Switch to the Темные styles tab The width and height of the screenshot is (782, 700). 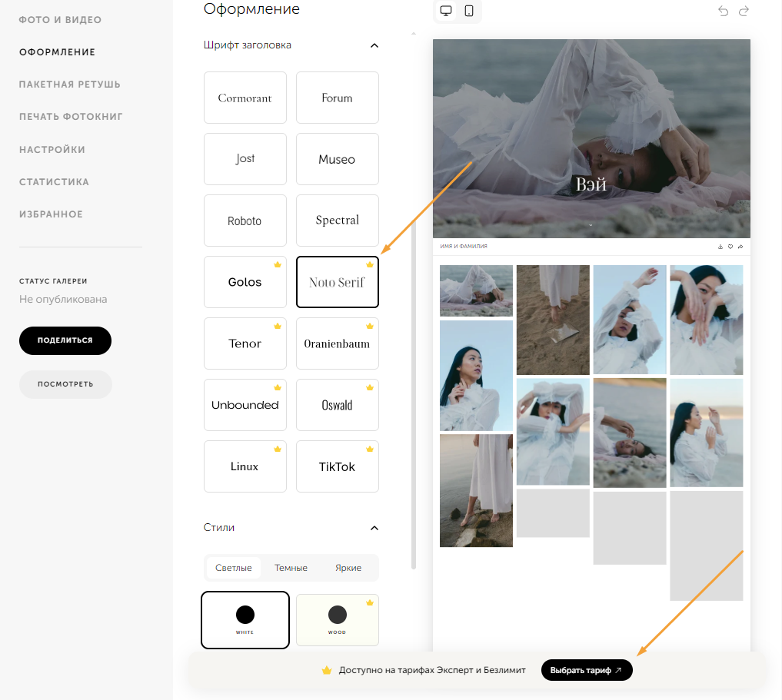291,568
